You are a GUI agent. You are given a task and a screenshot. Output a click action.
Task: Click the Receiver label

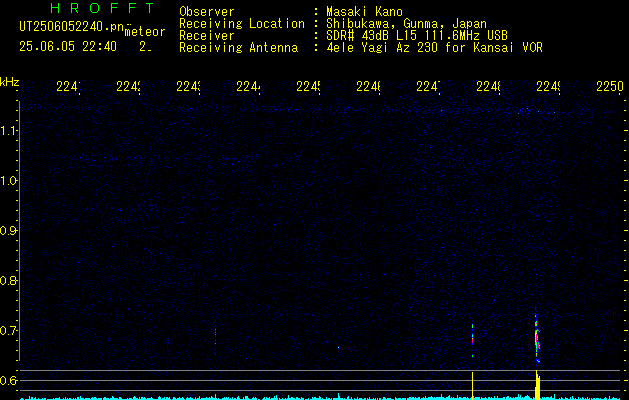[x=207, y=36]
